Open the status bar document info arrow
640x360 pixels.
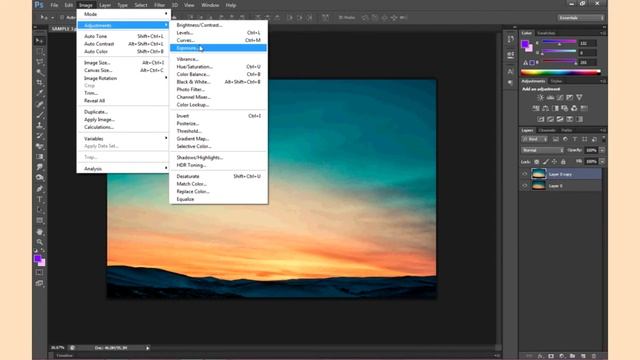[147, 348]
